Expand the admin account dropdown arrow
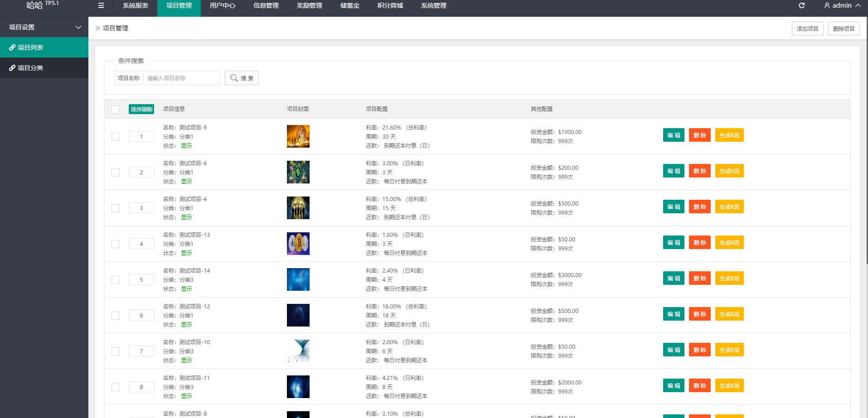The height and width of the screenshot is (418, 868). (858, 5)
